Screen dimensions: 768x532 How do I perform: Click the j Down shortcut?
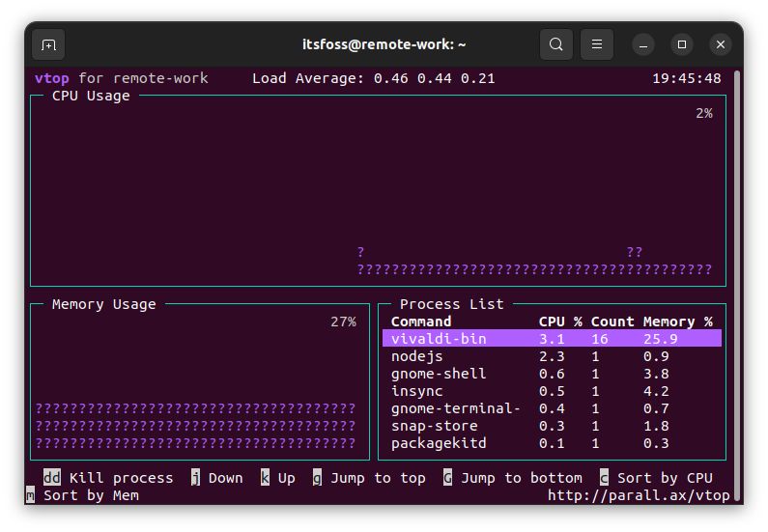coord(217,478)
